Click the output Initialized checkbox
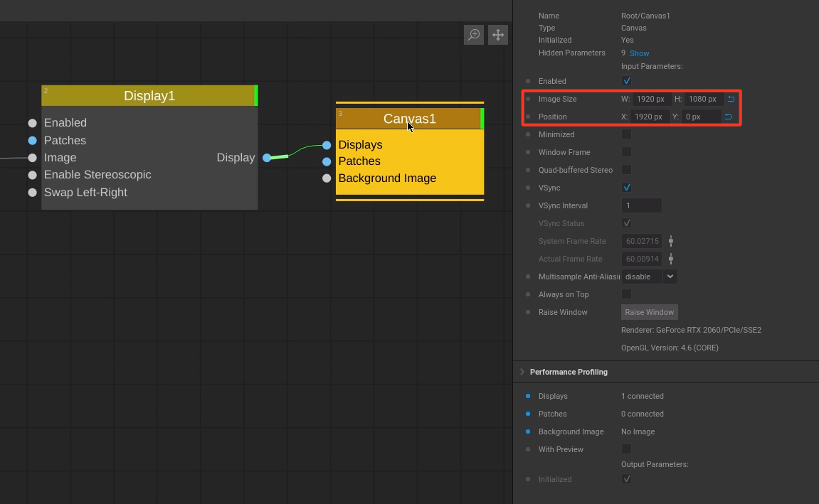This screenshot has width=819, height=504. tap(626, 479)
